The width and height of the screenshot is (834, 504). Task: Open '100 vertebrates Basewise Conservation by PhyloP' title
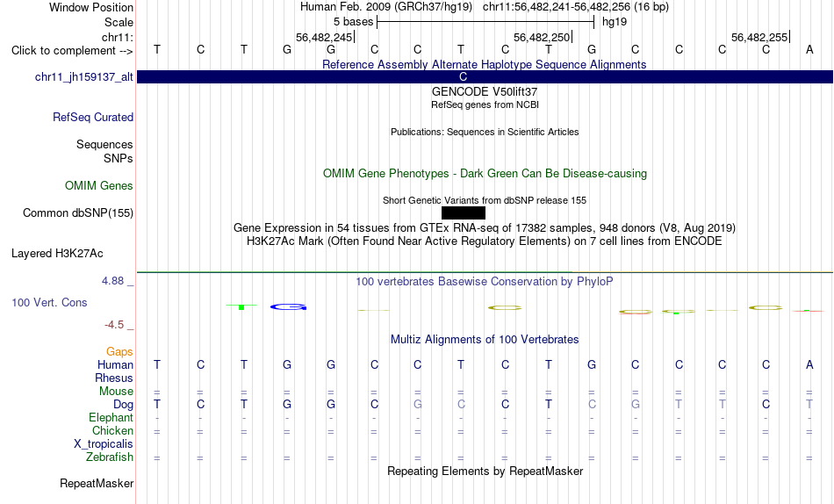click(485, 282)
